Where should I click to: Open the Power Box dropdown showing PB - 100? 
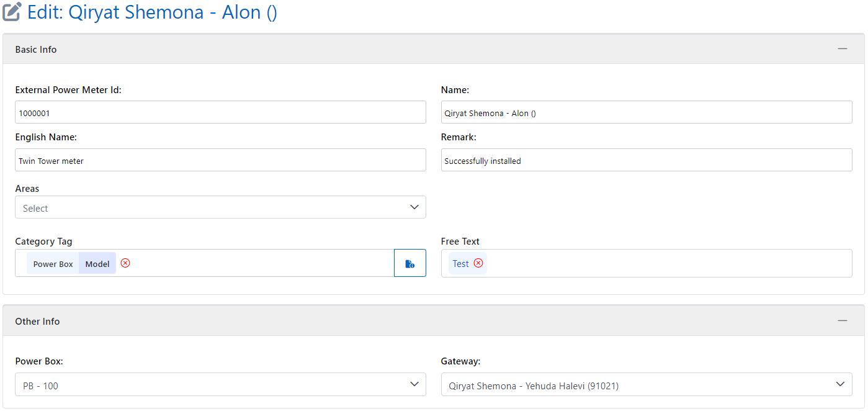220,385
